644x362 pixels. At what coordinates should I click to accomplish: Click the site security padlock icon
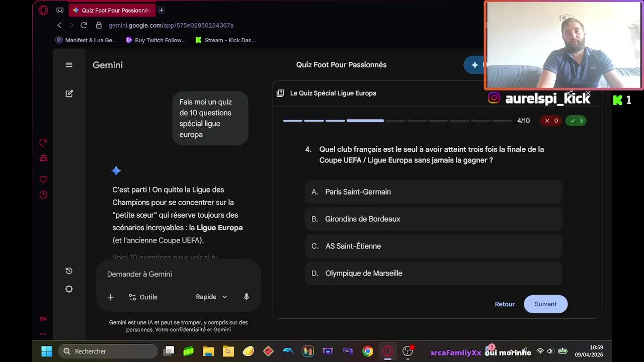pos(99,25)
